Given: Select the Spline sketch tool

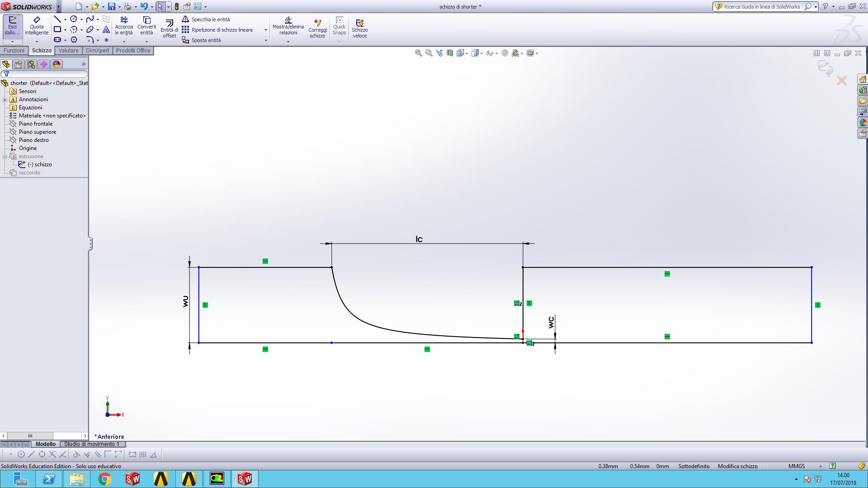Looking at the screenshot, I should coord(90,19).
